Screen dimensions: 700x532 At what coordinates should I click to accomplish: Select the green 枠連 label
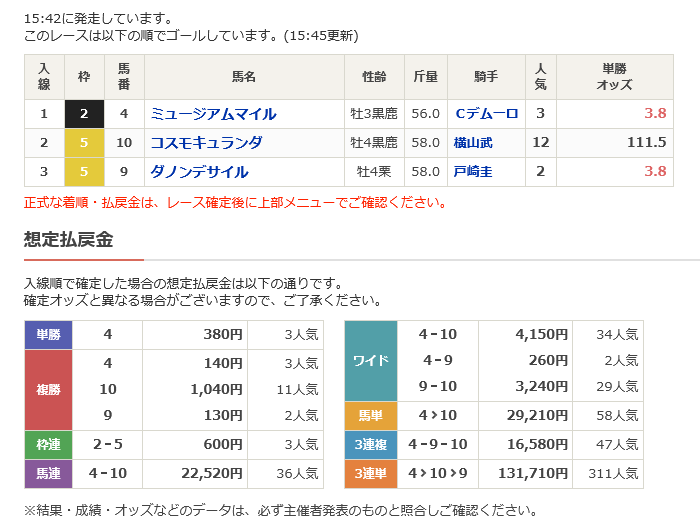point(48,445)
